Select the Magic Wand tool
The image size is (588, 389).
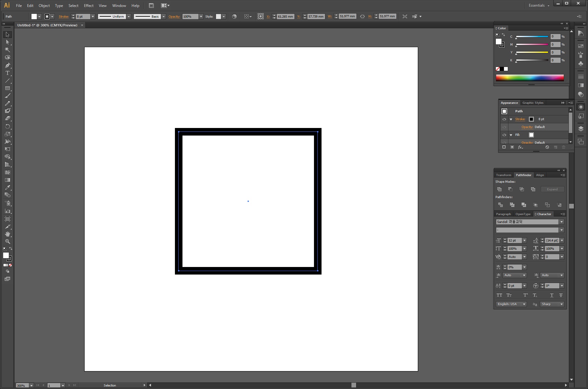pyautogui.click(x=8, y=50)
